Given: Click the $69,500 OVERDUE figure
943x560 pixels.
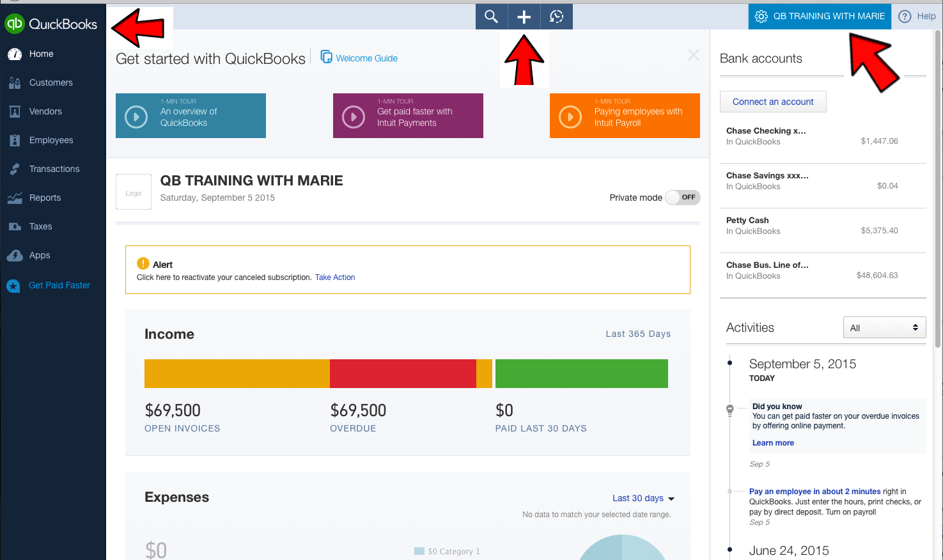Looking at the screenshot, I should point(358,410).
